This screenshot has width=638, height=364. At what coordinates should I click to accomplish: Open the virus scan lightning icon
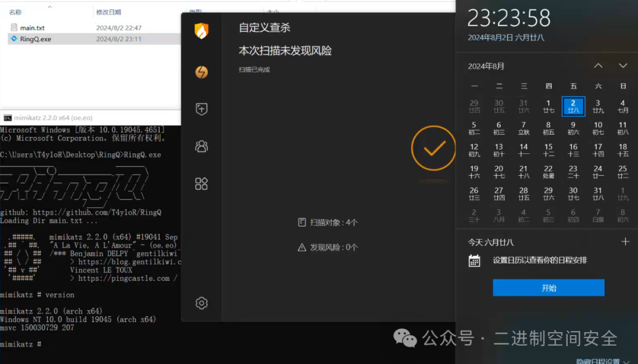click(201, 73)
